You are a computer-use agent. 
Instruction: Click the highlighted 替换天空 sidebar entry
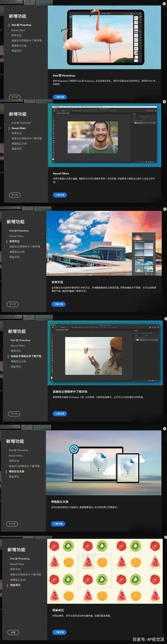pyautogui.click(x=14, y=241)
